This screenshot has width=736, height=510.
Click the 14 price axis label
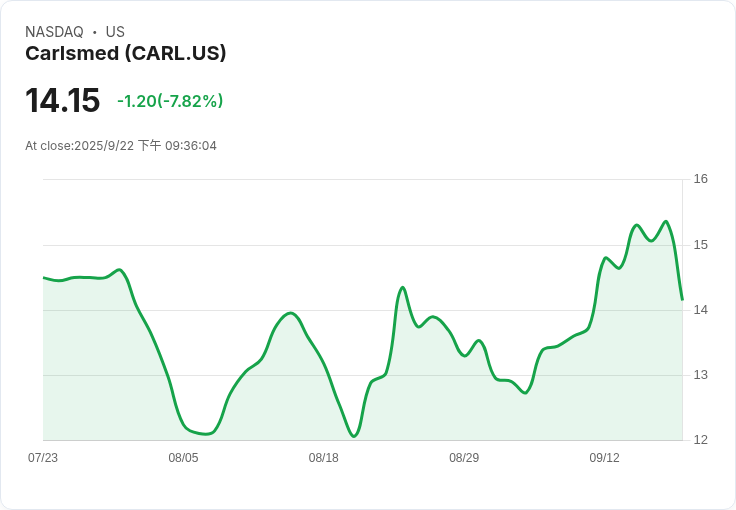coord(701,310)
